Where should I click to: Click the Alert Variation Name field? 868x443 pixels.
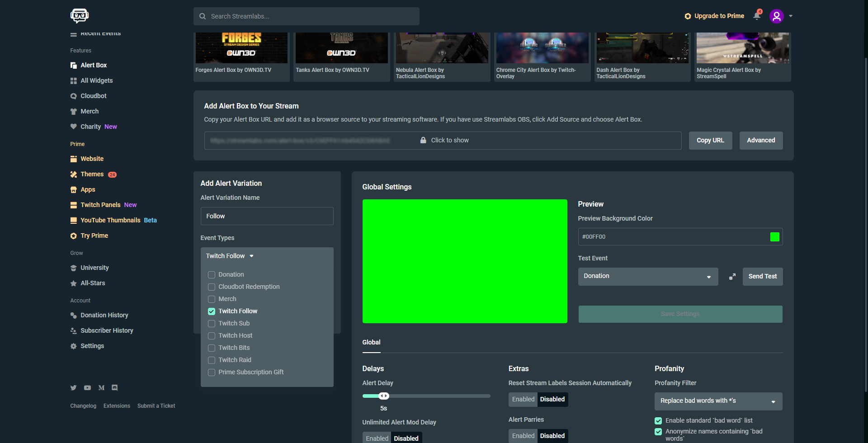coord(267,216)
